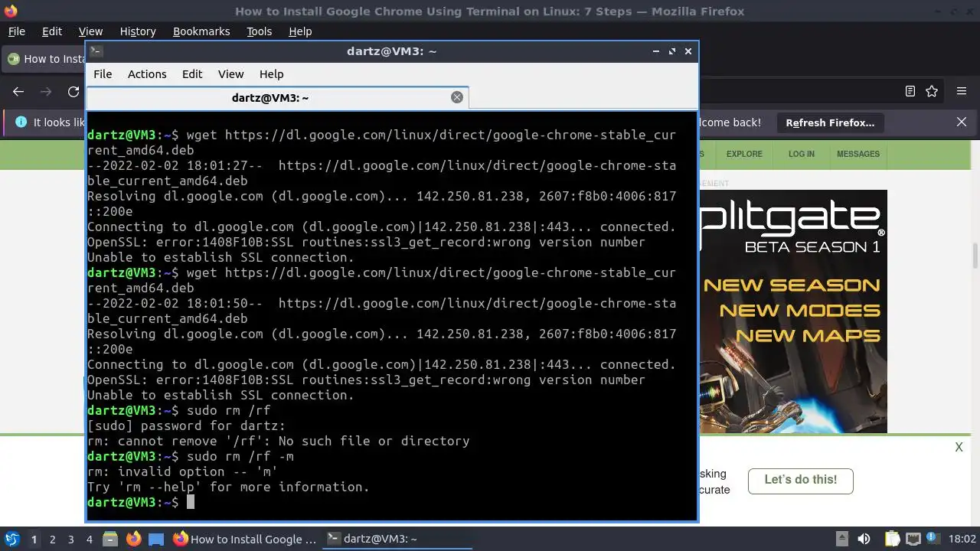Toggle reader view in Firefox address bar

(x=910, y=91)
